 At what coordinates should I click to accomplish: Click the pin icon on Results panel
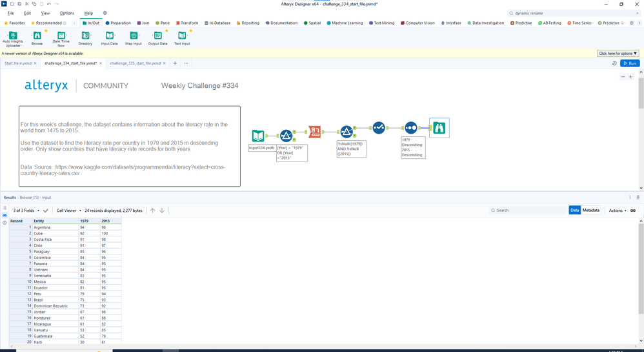[x=638, y=198]
